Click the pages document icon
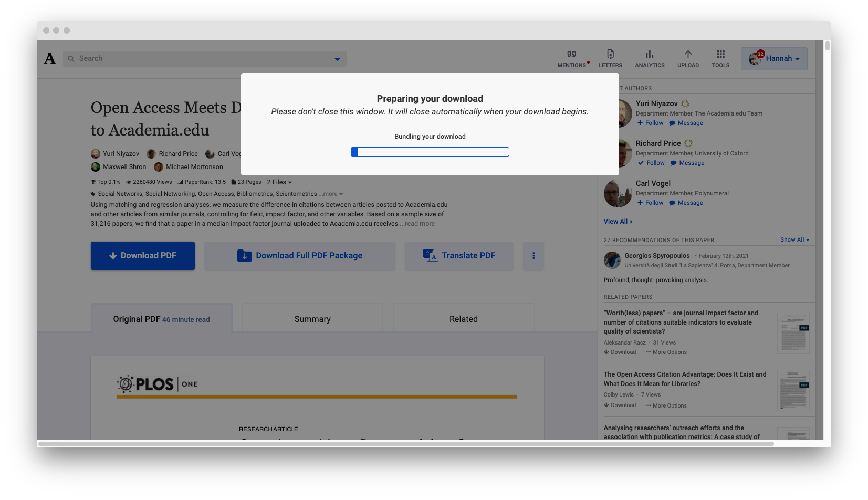The height and width of the screenshot is (500, 868). point(234,182)
